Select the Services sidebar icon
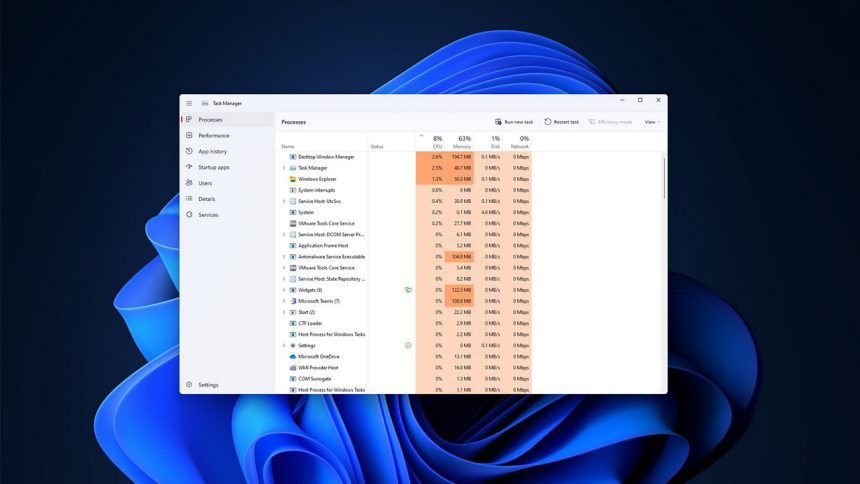This screenshot has height=484, width=860. pyautogui.click(x=189, y=215)
